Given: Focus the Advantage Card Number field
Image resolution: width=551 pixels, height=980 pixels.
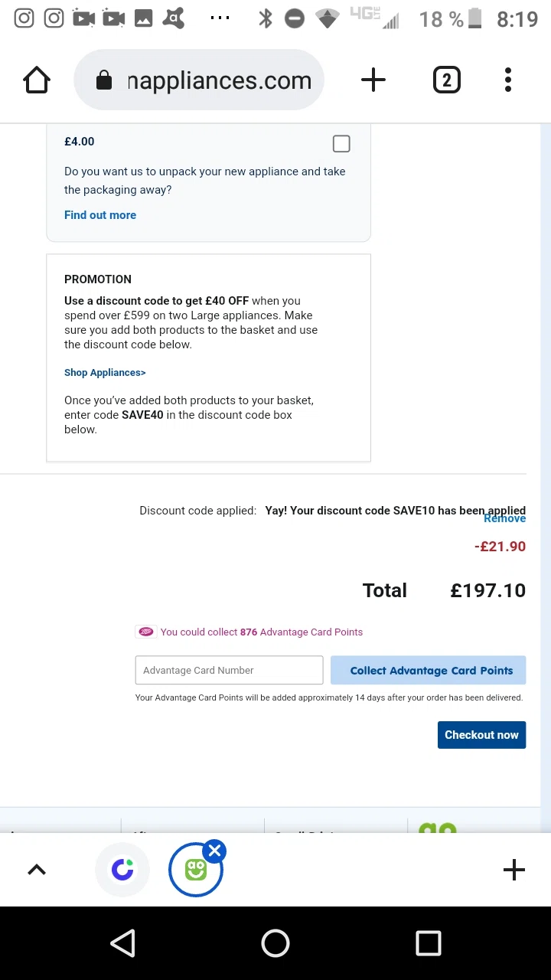Looking at the screenshot, I should [x=229, y=671].
